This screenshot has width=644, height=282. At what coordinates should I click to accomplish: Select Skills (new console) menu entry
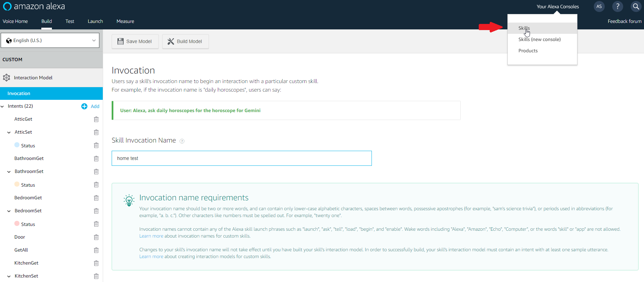539,39
